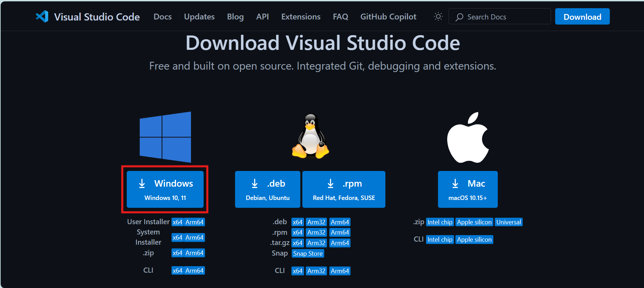The image size is (644, 288).
Task: Click Arm64 link for Windows .zip
Action: click(x=194, y=253)
